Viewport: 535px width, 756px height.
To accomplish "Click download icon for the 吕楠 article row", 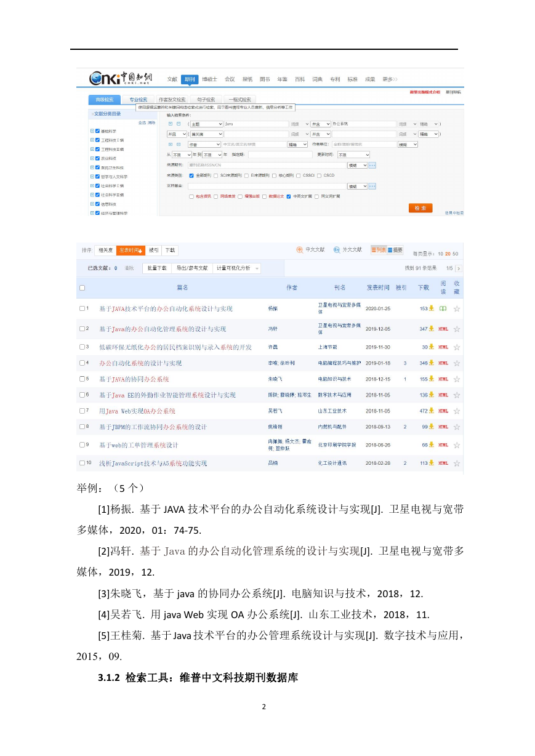I will point(432,463).
